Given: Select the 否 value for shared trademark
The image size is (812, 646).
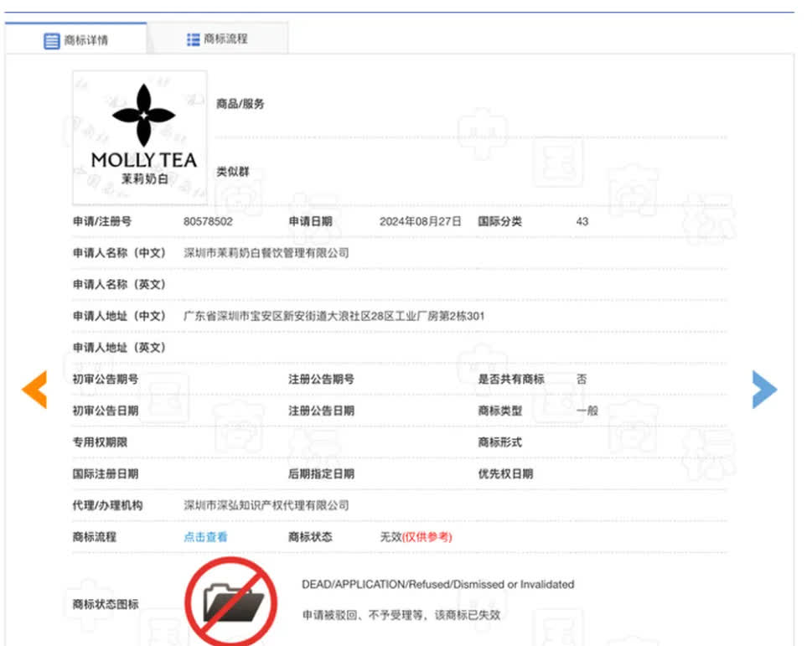Looking at the screenshot, I should pos(582,379).
